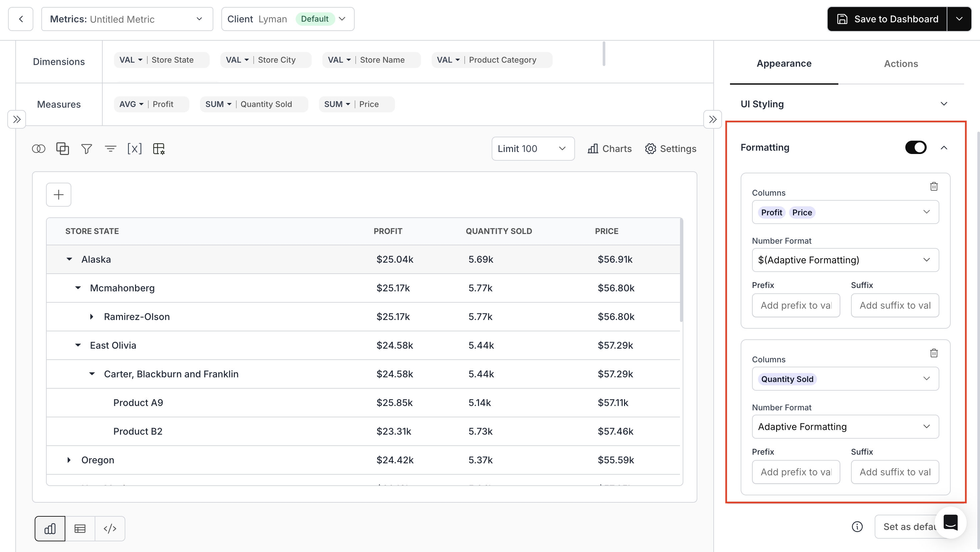The image size is (980, 552).
Task: Click the first Prefix input field
Action: [795, 305]
